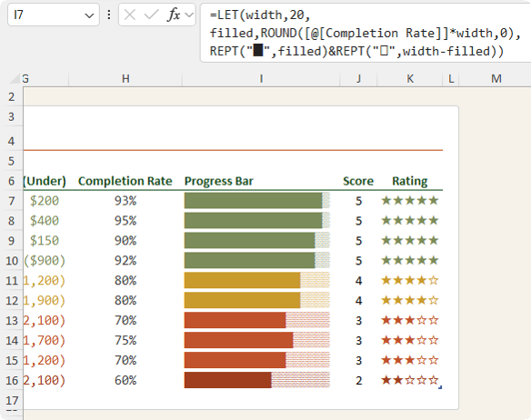Select the ($900) cell in row 10
The image size is (531, 420).
pos(45,261)
